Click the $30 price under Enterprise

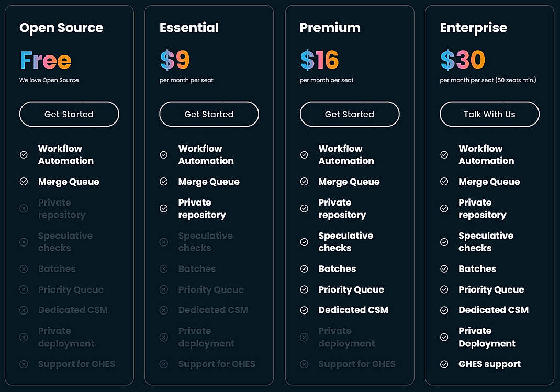pos(462,60)
